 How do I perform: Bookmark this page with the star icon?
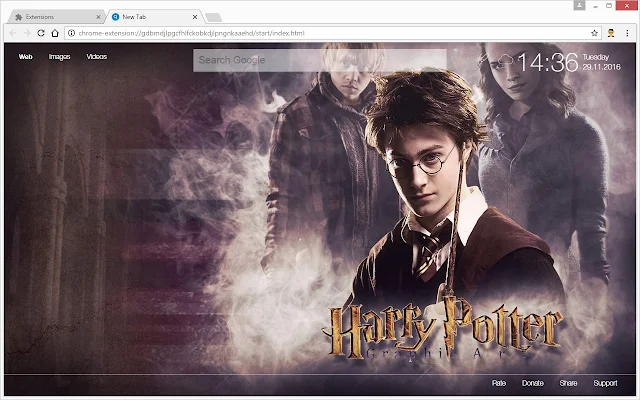click(594, 33)
